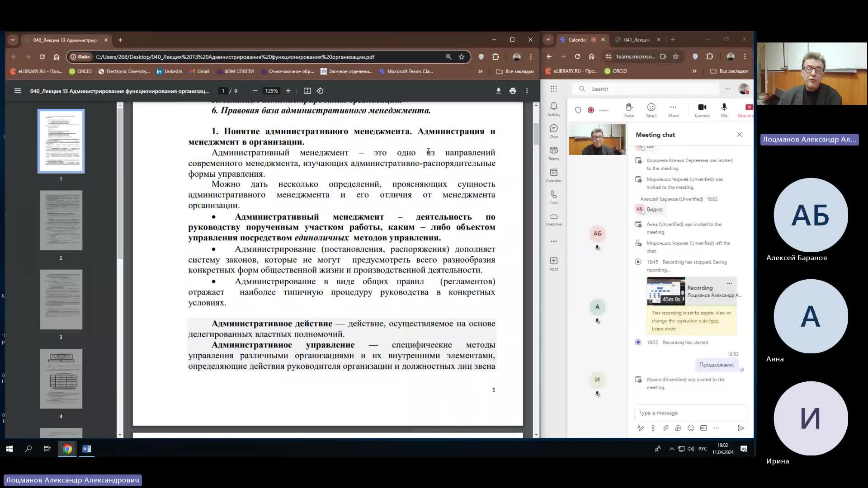Show more bookmarks chevron in PDF browser
The image size is (868, 488).
click(480, 71)
